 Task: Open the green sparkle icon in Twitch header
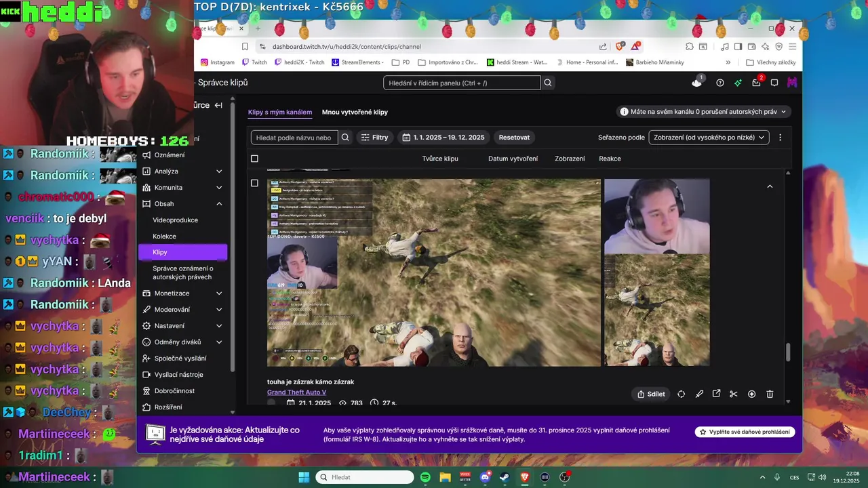[738, 83]
